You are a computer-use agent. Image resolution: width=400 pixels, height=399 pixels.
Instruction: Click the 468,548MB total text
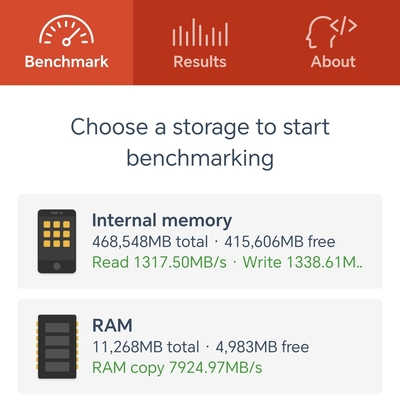tap(150, 242)
